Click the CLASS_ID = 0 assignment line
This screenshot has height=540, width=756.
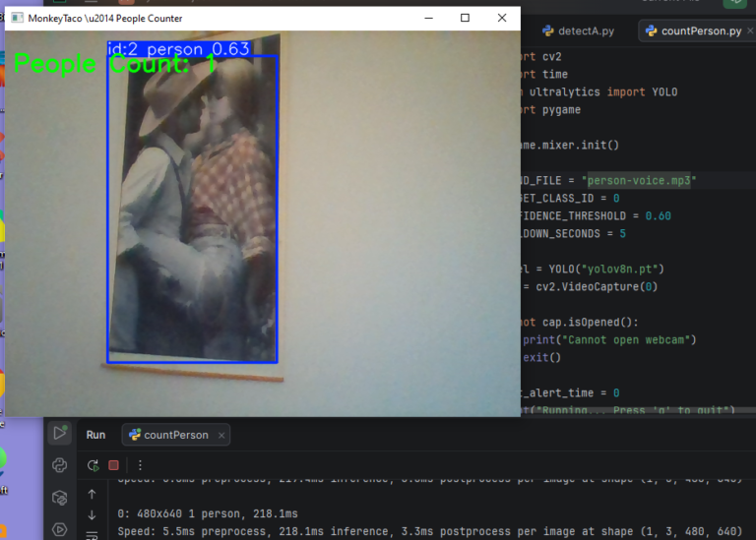click(571, 198)
